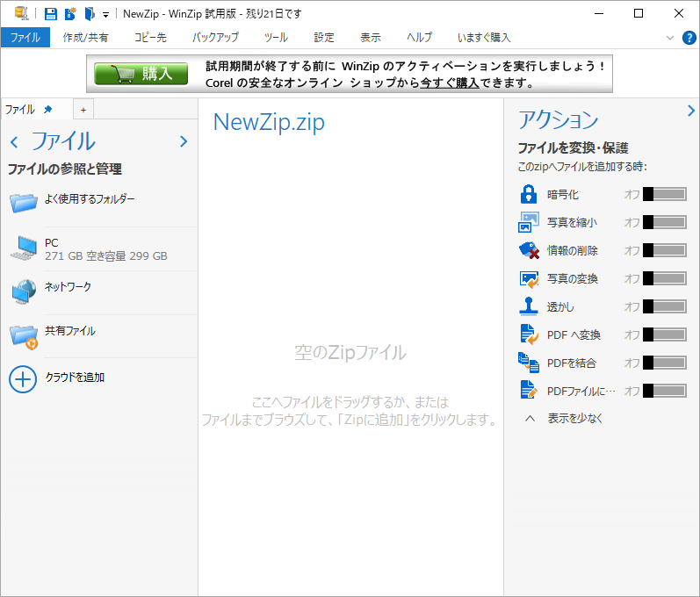Open the 共有ファイル entry
This screenshot has height=597, width=700.
click(102, 336)
